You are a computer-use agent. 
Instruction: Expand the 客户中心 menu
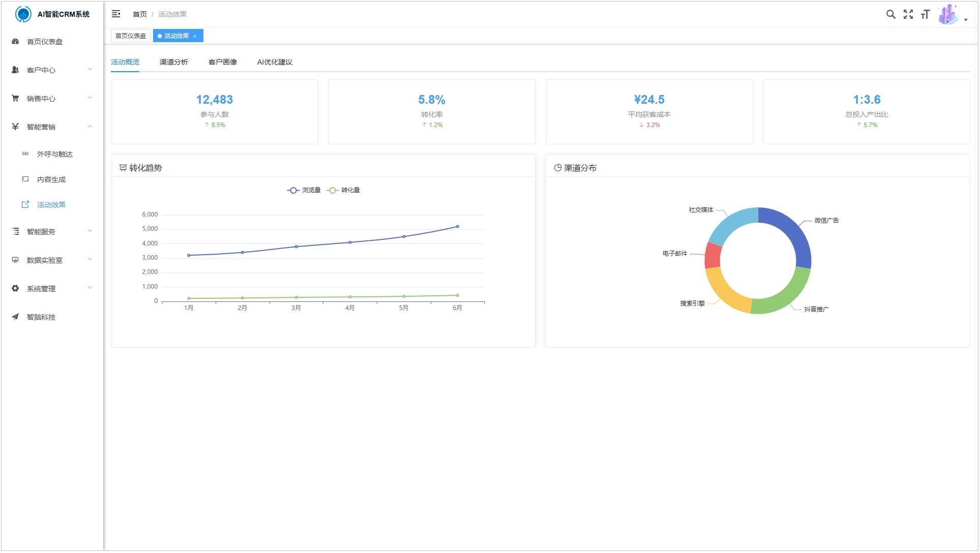(51, 70)
